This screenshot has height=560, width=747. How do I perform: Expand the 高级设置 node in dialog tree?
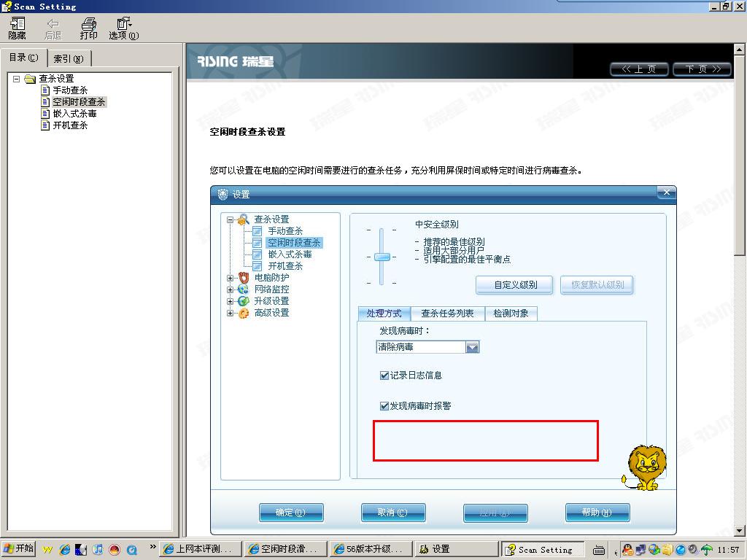(x=230, y=313)
